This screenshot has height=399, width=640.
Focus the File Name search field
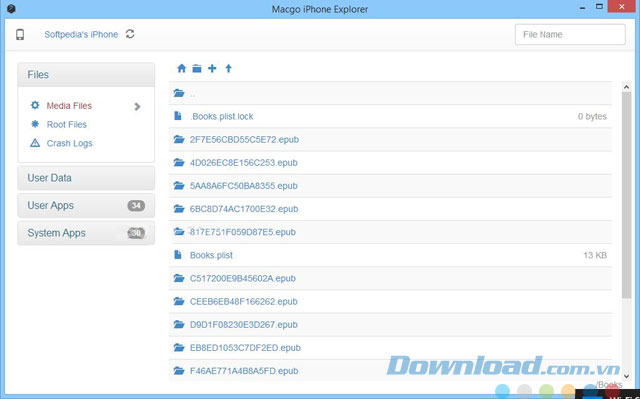570,34
